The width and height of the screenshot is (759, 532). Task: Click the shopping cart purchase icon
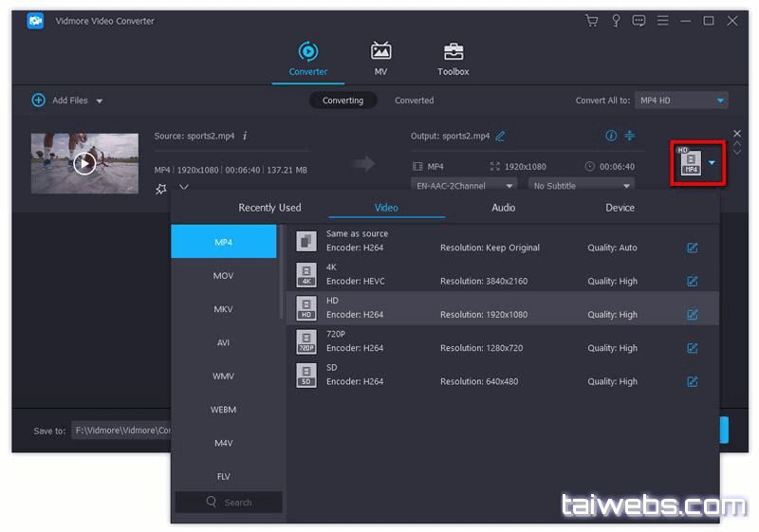[x=591, y=21]
